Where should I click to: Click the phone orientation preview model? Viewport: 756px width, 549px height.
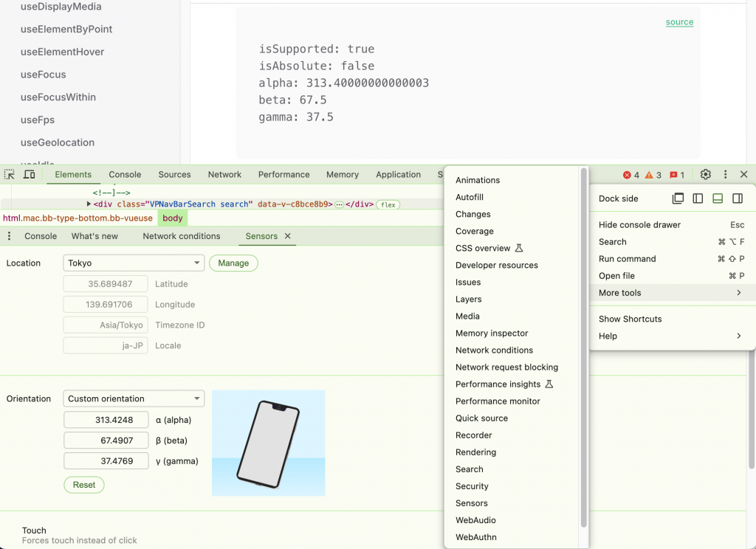click(268, 444)
